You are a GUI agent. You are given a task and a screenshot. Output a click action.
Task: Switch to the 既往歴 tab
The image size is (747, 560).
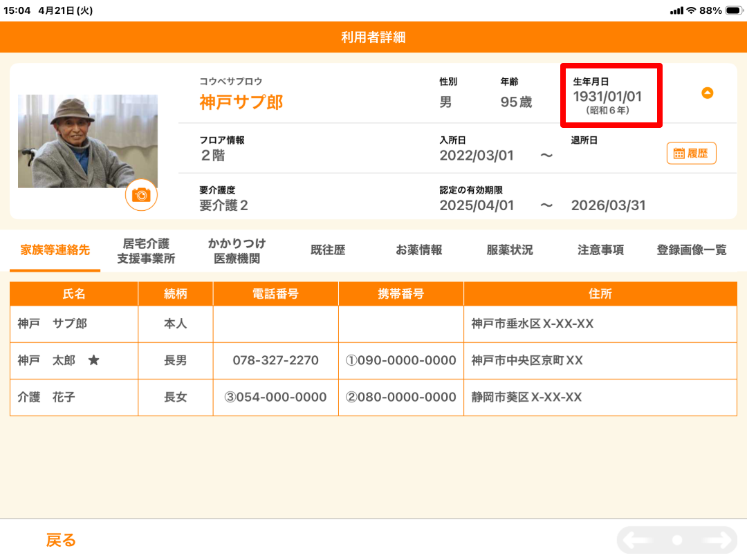(328, 250)
